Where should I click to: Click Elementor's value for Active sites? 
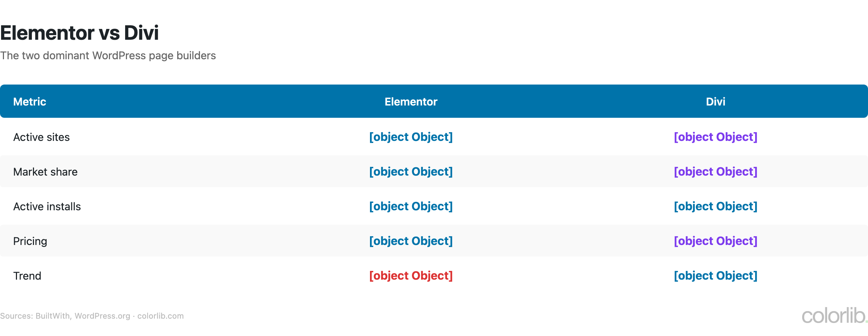411,137
